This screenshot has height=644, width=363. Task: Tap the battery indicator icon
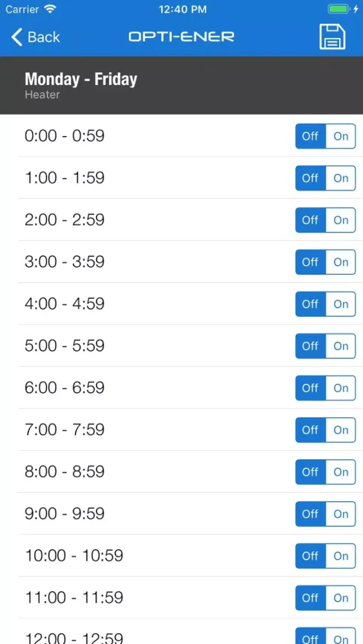(338, 9)
